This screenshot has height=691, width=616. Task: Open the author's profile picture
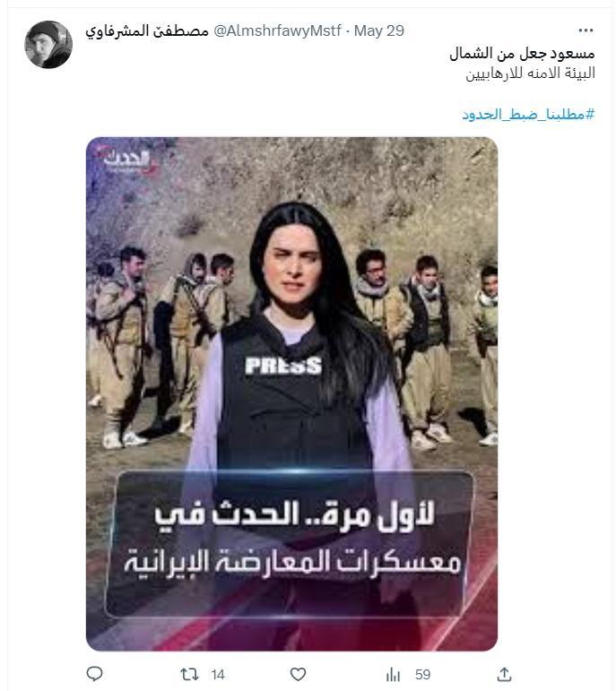point(48,45)
